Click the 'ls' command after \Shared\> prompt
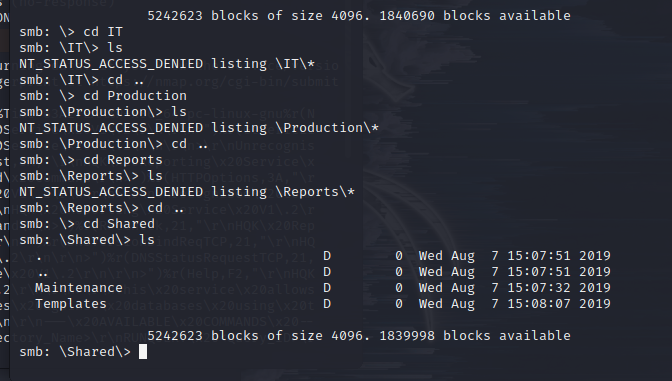Viewport: 672px width, 381px height. [147, 240]
